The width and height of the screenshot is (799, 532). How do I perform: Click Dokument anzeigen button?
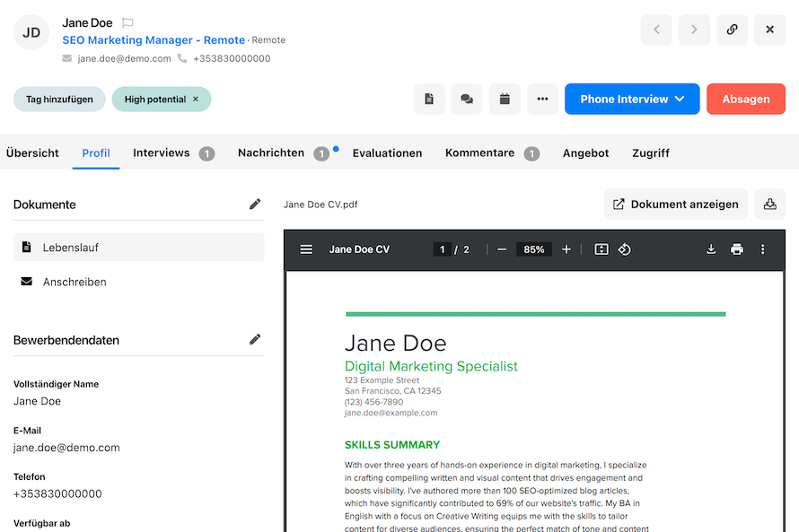click(x=676, y=205)
